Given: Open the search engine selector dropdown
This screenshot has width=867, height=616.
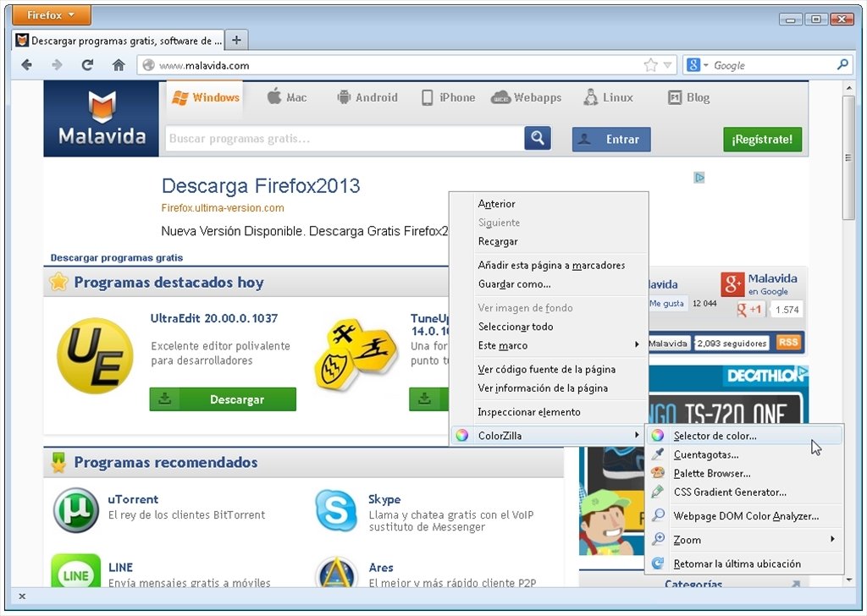Looking at the screenshot, I should coord(698,65).
